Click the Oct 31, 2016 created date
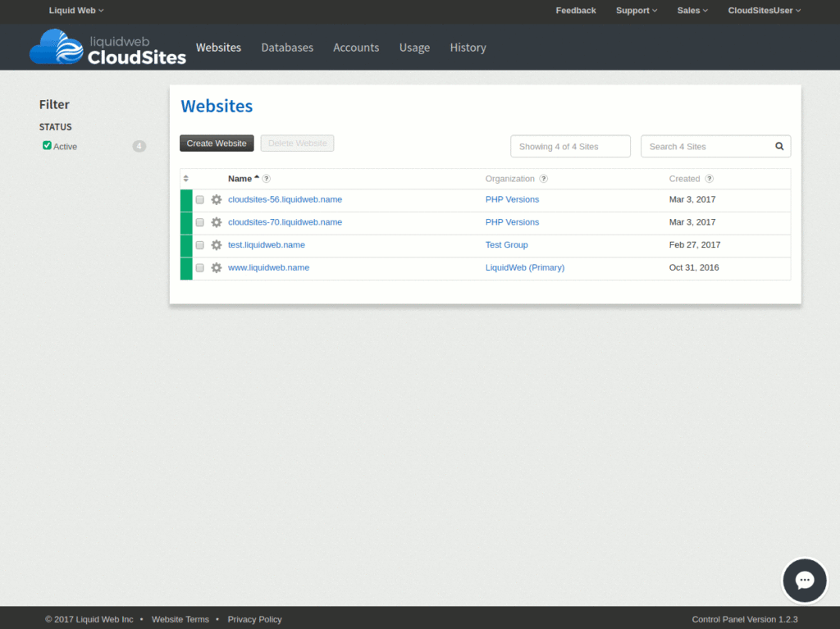 694,268
